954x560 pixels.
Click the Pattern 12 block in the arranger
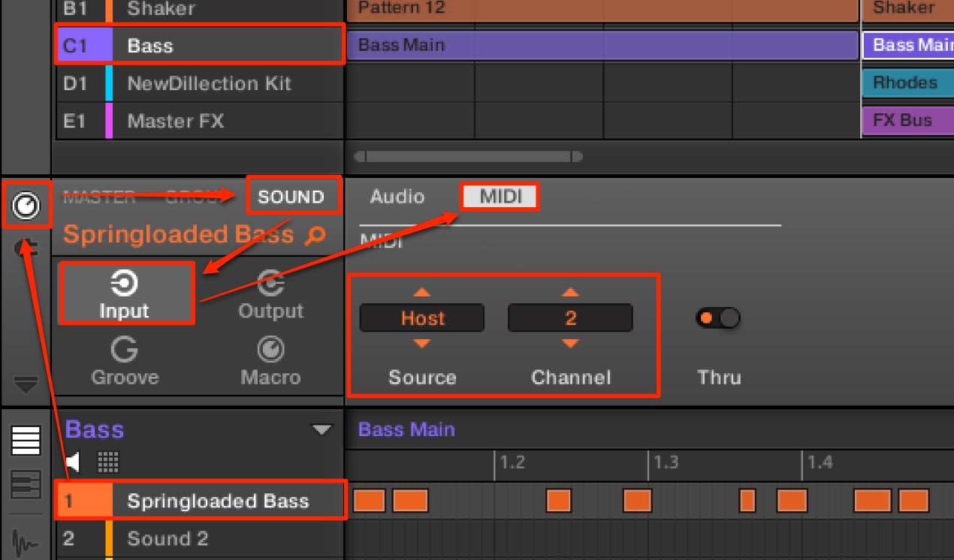tap(602, 10)
